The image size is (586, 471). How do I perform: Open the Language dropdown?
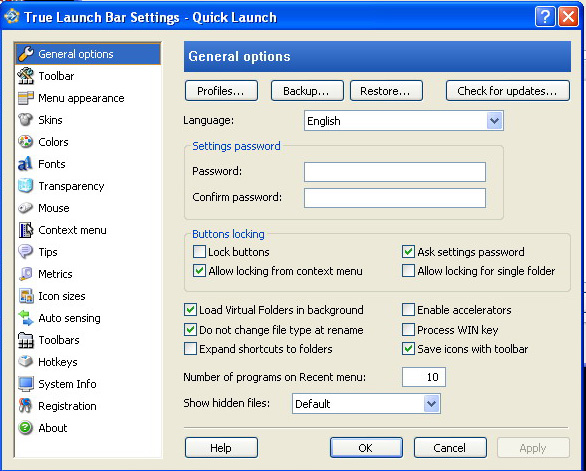[494, 121]
